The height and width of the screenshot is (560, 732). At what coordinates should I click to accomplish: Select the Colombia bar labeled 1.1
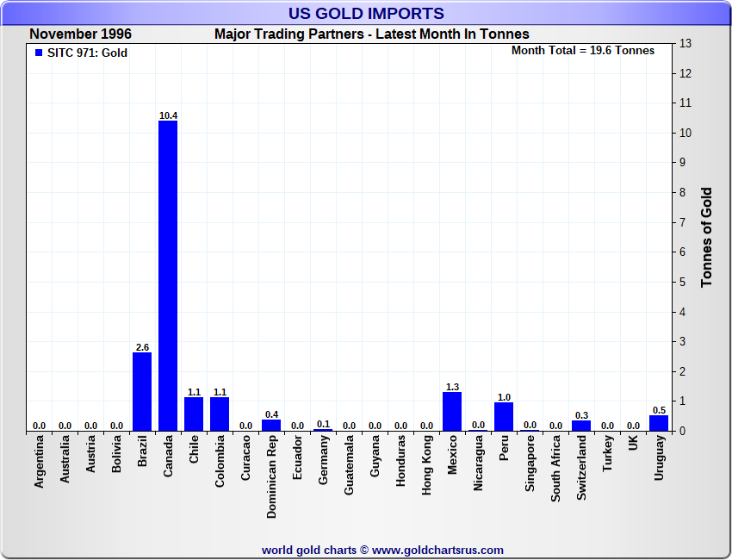pos(220,414)
